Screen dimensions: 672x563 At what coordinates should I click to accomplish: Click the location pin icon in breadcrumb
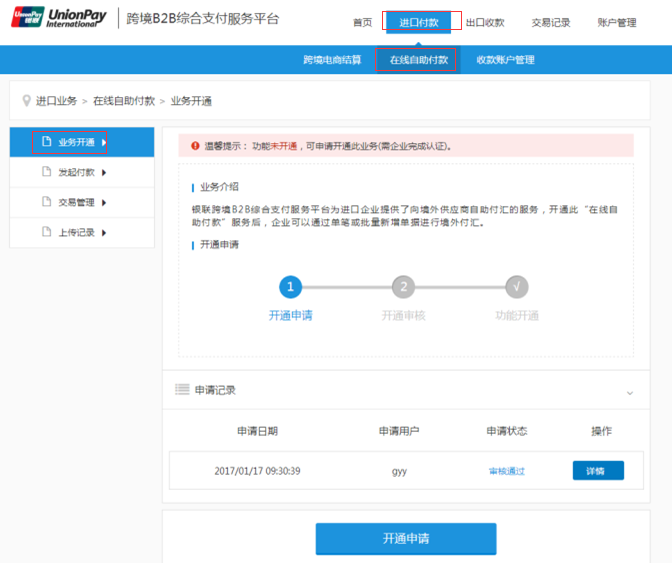point(26,101)
